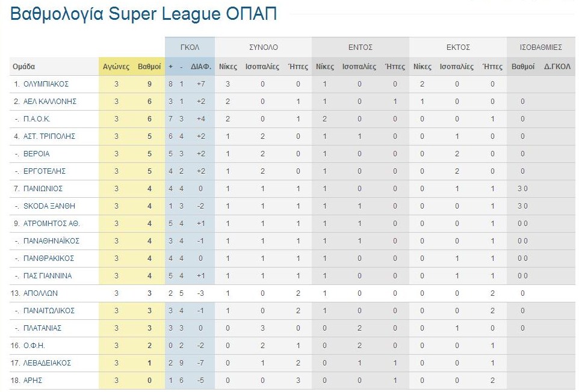
Task: Select the ΑΣΤ. ΤΡΙΠΟΛΗΣ team row
Action: point(292,136)
